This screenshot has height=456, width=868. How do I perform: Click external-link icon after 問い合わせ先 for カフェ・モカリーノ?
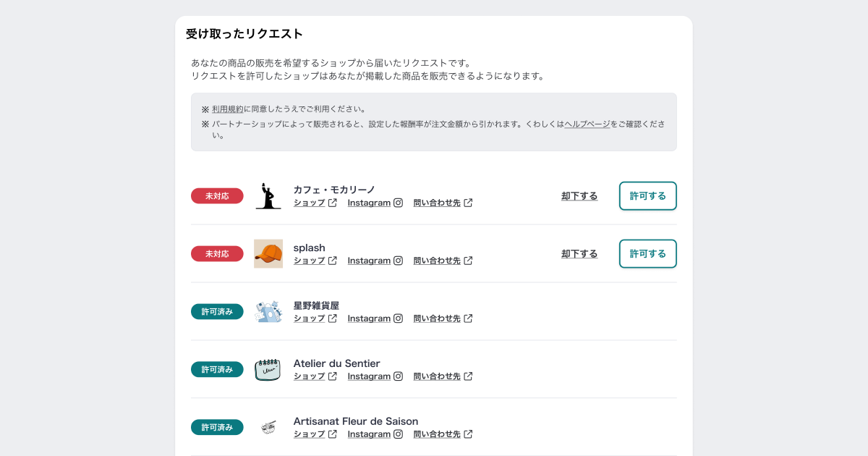click(468, 203)
